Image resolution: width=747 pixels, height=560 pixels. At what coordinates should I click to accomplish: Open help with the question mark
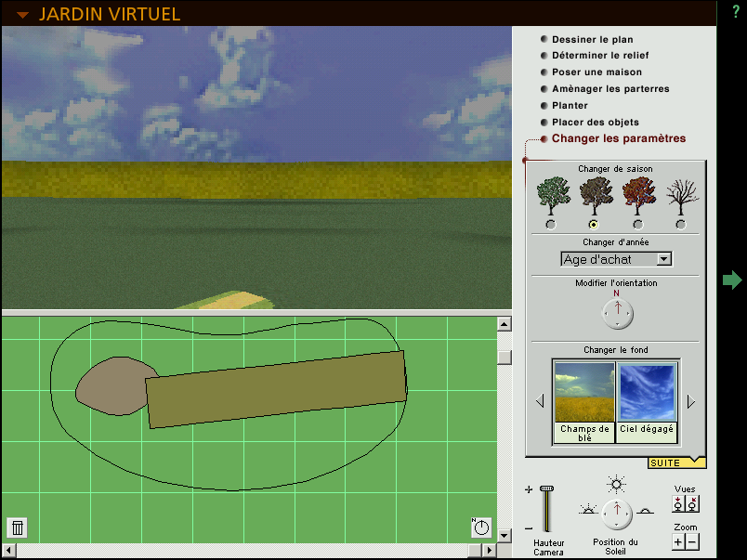click(736, 12)
